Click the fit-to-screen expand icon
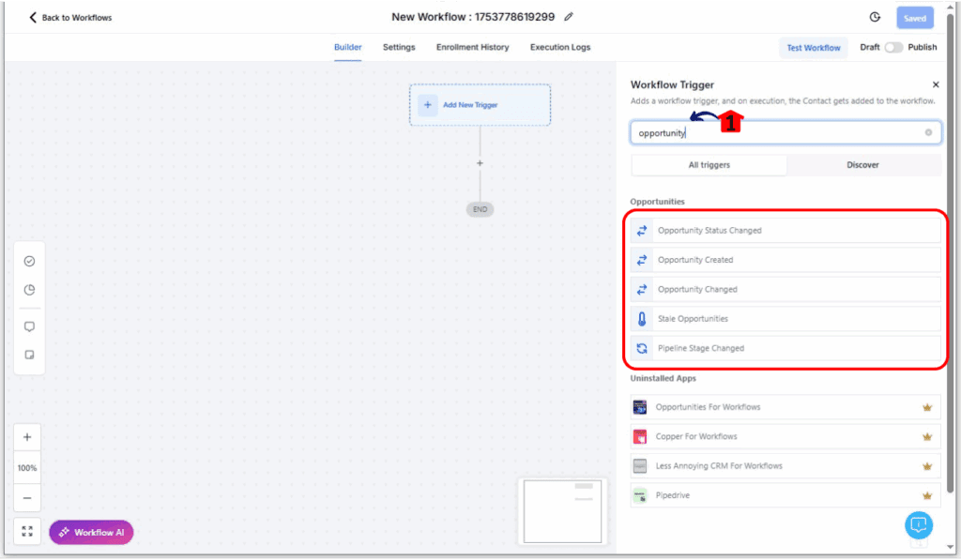 coord(27,532)
